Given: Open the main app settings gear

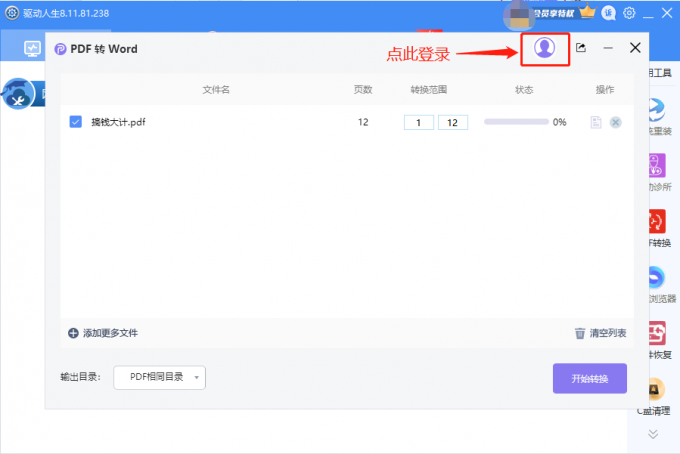Looking at the screenshot, I should 629,13.
